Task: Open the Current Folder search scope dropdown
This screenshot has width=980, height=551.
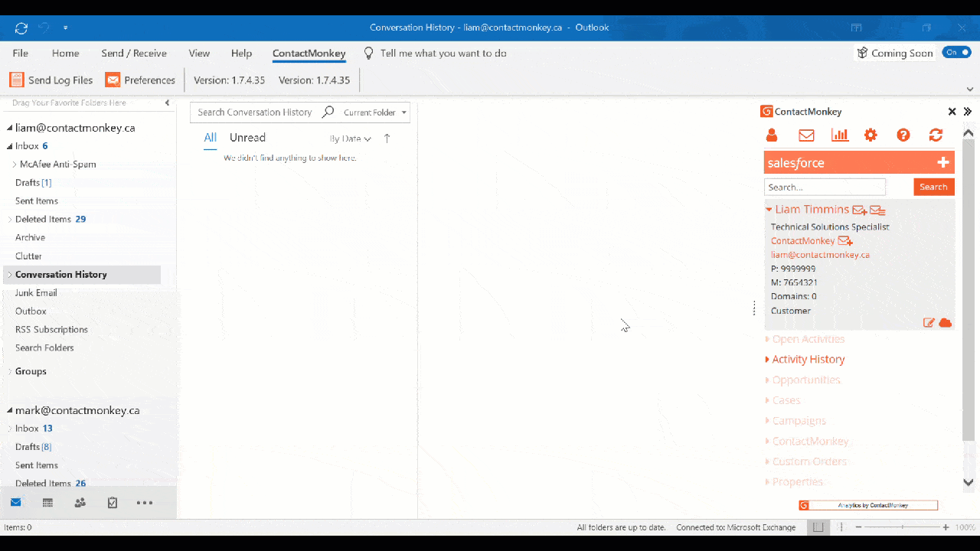Action: (x=374, y=112)
